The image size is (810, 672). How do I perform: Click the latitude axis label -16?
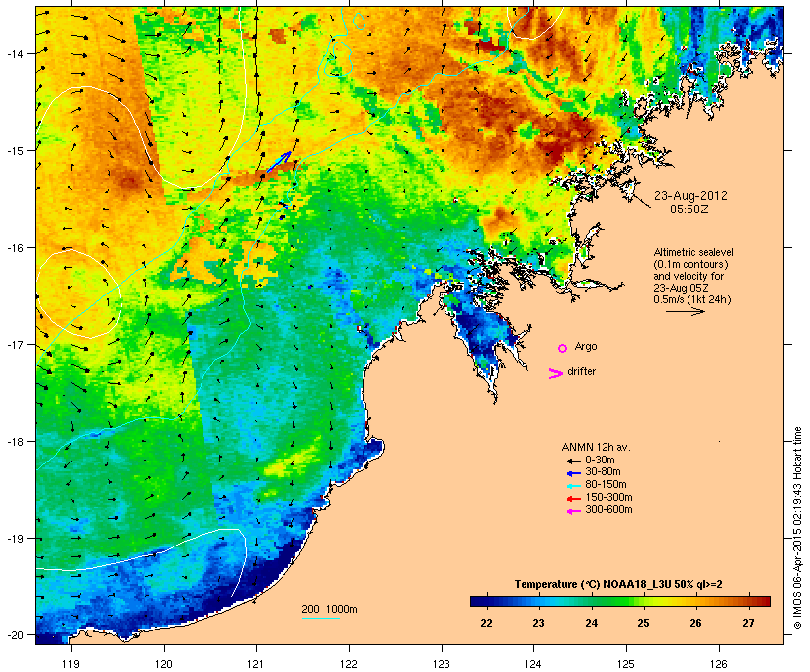[x=14, y=248]
